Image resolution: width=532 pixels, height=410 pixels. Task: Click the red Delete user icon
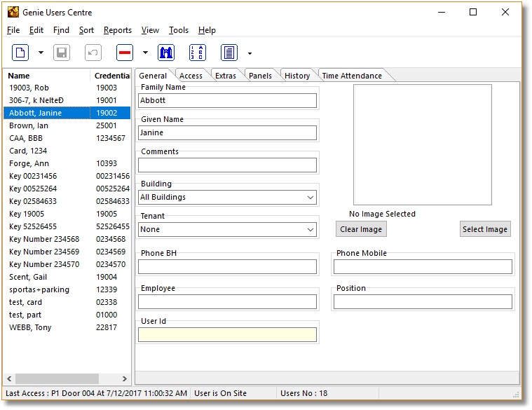click(x=125, y=53)
